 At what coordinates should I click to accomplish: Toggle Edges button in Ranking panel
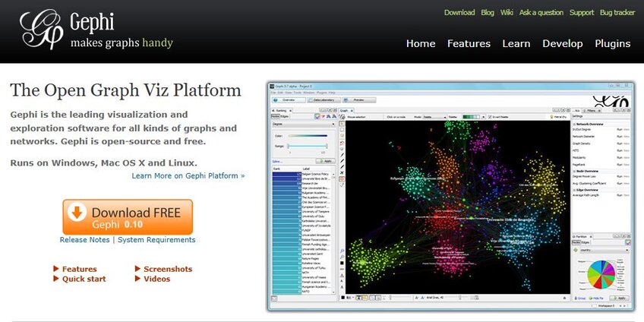click(285, 117)
